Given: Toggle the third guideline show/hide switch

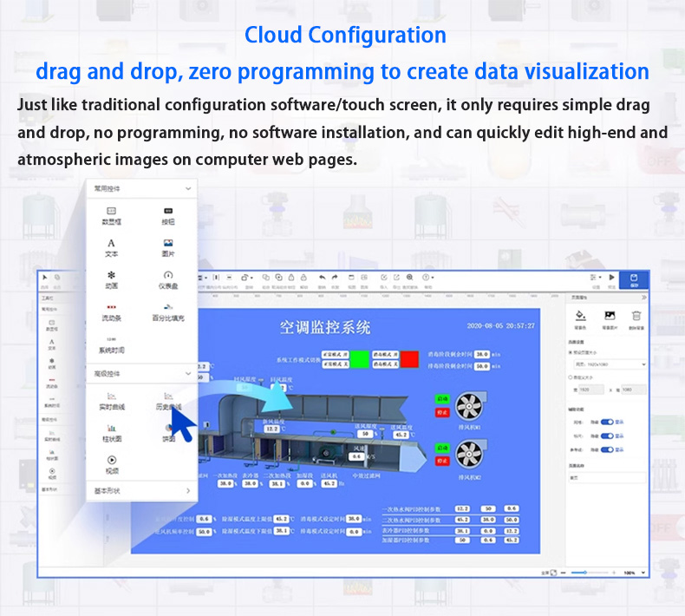Looking at the screenshot, I should [607, 449].
